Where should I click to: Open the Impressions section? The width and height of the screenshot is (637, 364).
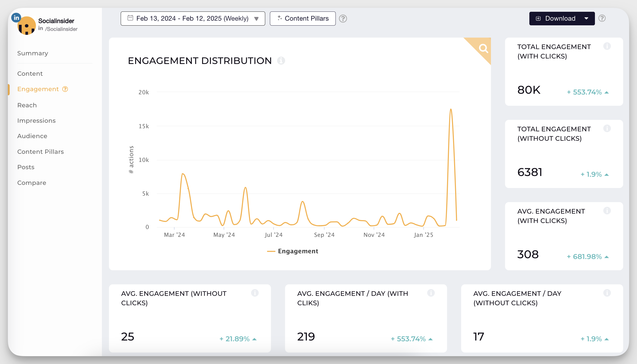pyautogui.click(x=37, y=121)
